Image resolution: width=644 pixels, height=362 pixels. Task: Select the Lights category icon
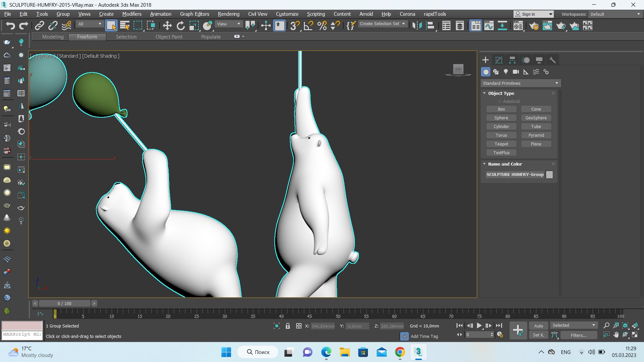click(x=506, y=72)
